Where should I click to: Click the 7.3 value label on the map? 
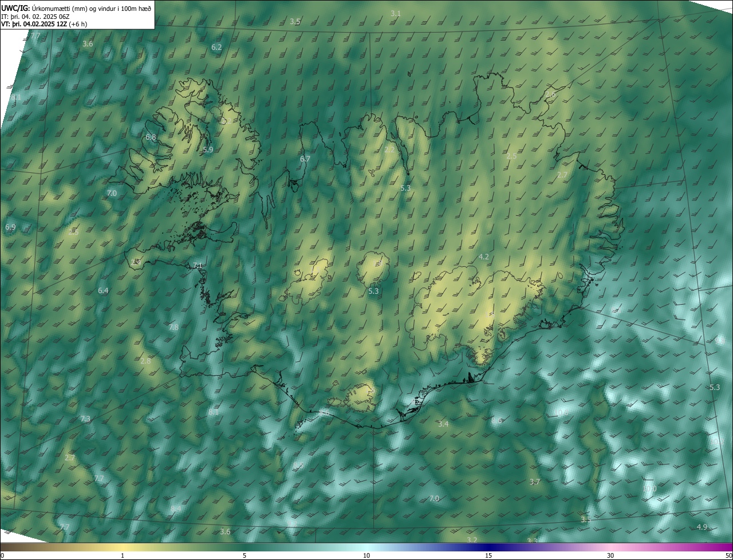(x=85, y=419)
